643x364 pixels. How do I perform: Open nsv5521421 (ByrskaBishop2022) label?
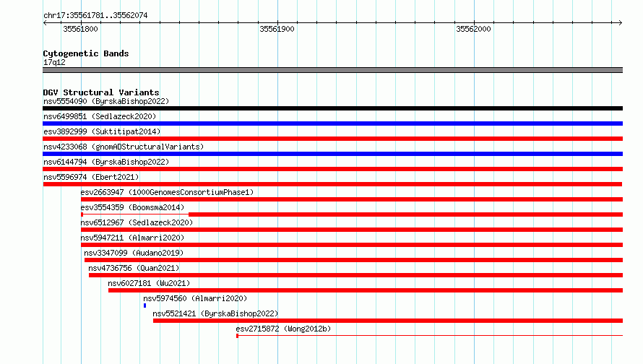[x=215, y=313]
